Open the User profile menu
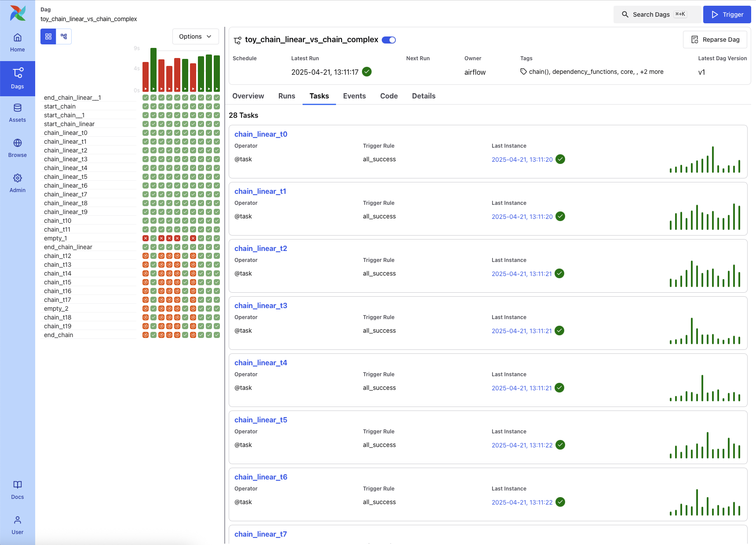The width and height of the screenshot is (756, 545). coord(18,525)
